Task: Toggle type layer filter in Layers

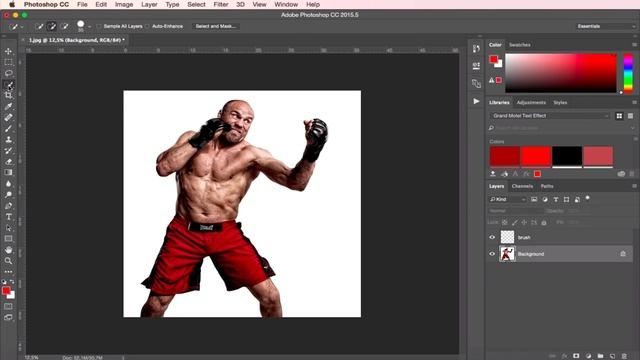Action: [x=556, y=199]
